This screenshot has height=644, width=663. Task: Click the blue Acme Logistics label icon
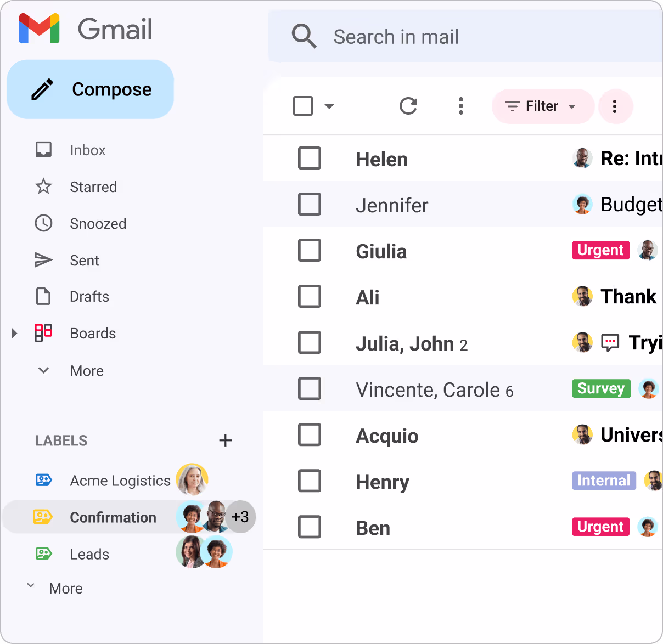coord(43,481)
